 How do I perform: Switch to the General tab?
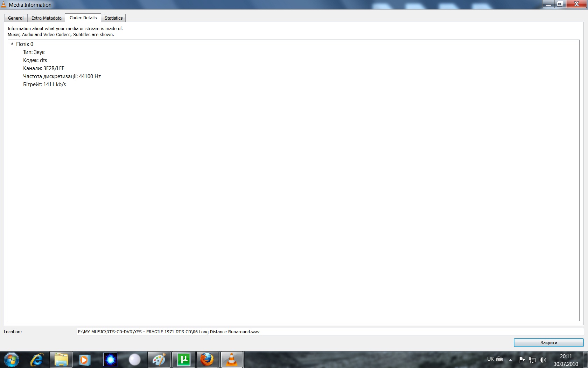[x=16, y=18]
